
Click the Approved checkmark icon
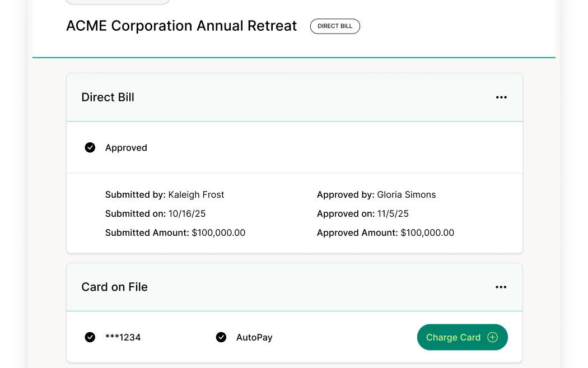(x=90, y=148)
